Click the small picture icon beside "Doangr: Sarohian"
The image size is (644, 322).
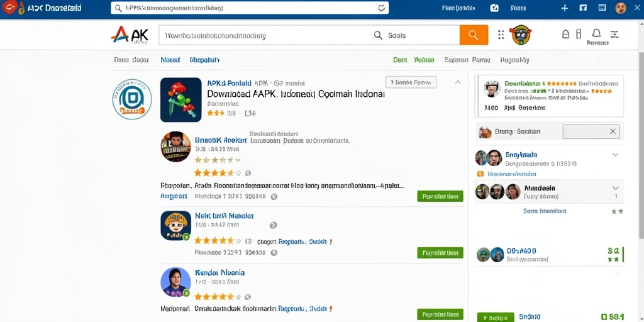(x=485, y=132)
